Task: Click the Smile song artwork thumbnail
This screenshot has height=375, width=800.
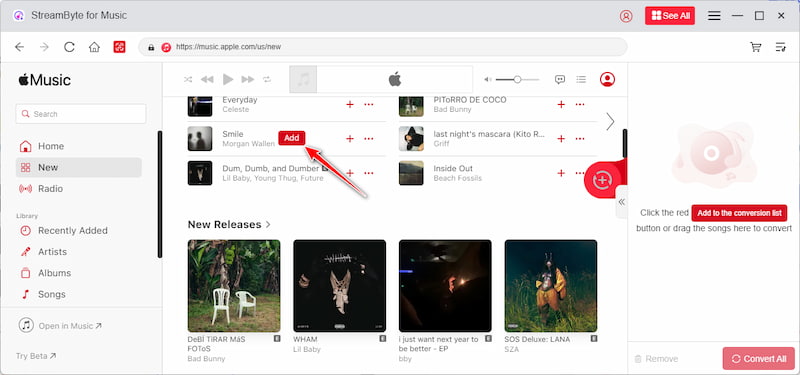Action: point(200,139)
